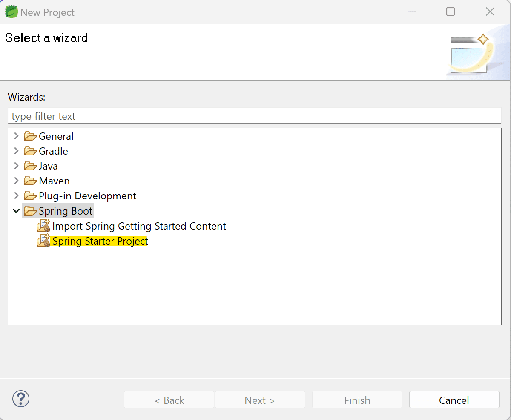This screenshot has height=420, width=511.
Task: Select the Import Spring Getting Started Content wizard
Action: (x=139, y=226)
